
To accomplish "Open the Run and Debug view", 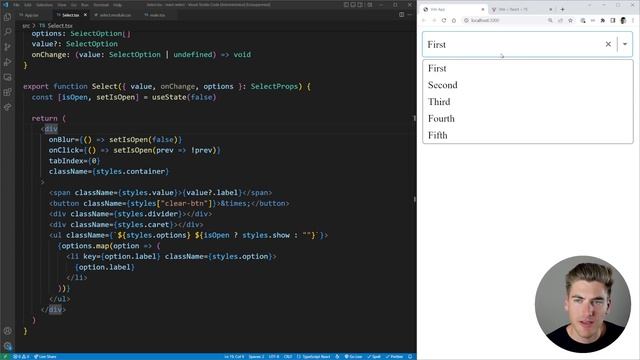I will click(x=7, y=62).
